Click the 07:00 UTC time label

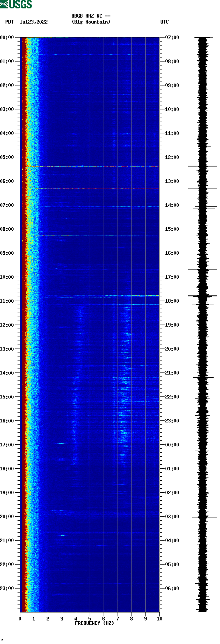point(172,38)
